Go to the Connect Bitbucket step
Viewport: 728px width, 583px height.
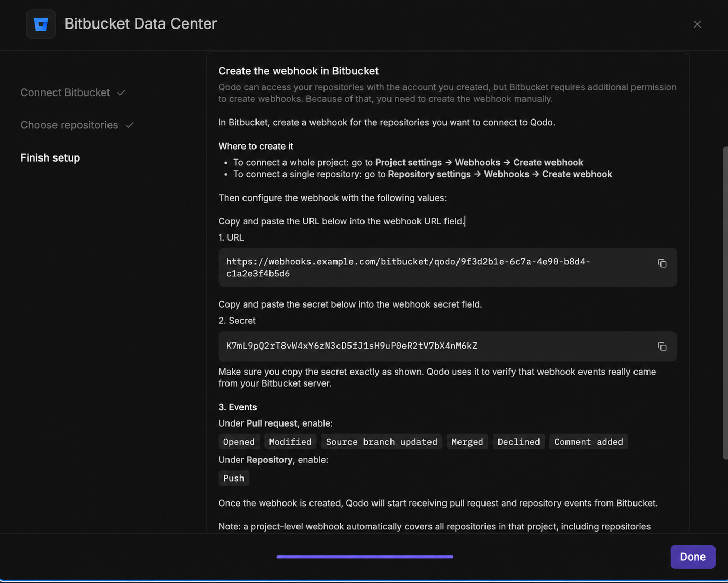[65, 92]
